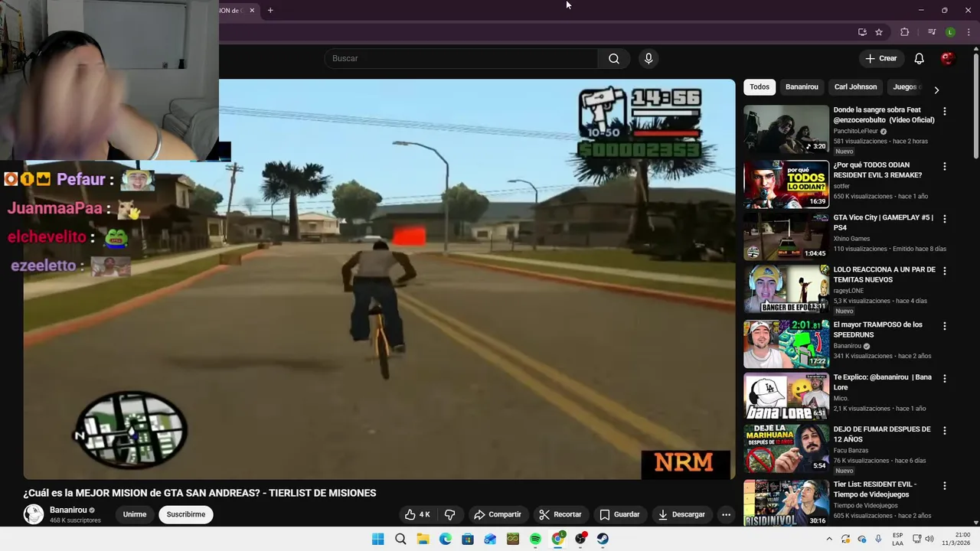
Task: Close the current browser tab
Action: tap(251, 10)
